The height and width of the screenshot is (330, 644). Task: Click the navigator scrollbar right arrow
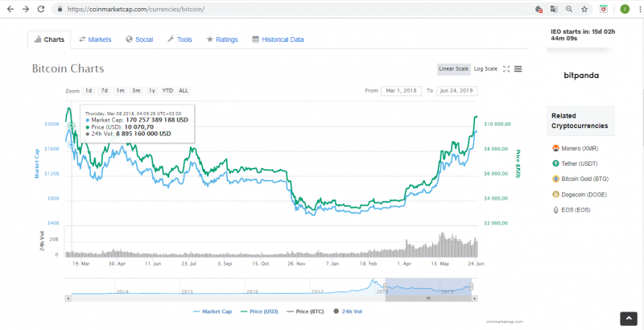pos(474,299)
